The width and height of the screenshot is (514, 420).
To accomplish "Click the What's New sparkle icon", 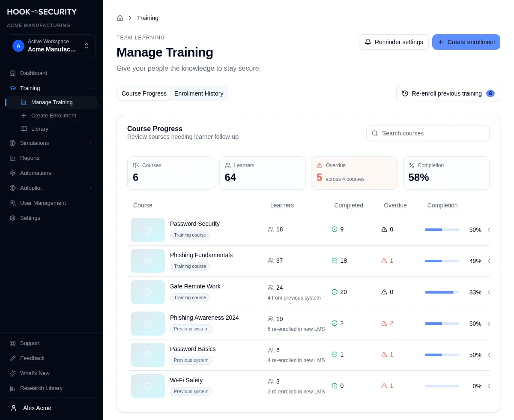I will pyautogui.click(x=13, y=373).
